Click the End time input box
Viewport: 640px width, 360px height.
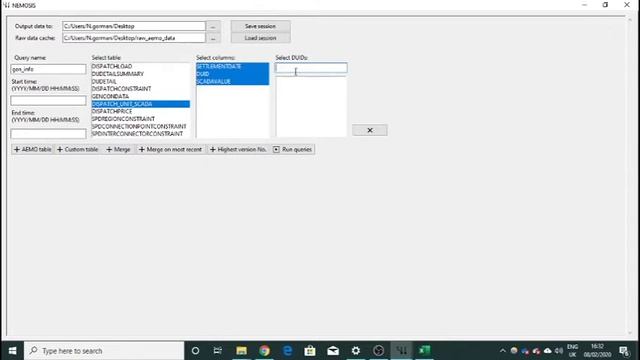pos(49,133)
